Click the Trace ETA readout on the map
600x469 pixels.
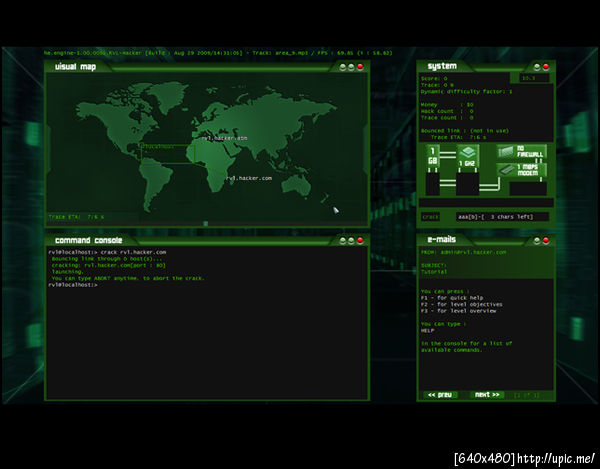click(x=76, y=217)
